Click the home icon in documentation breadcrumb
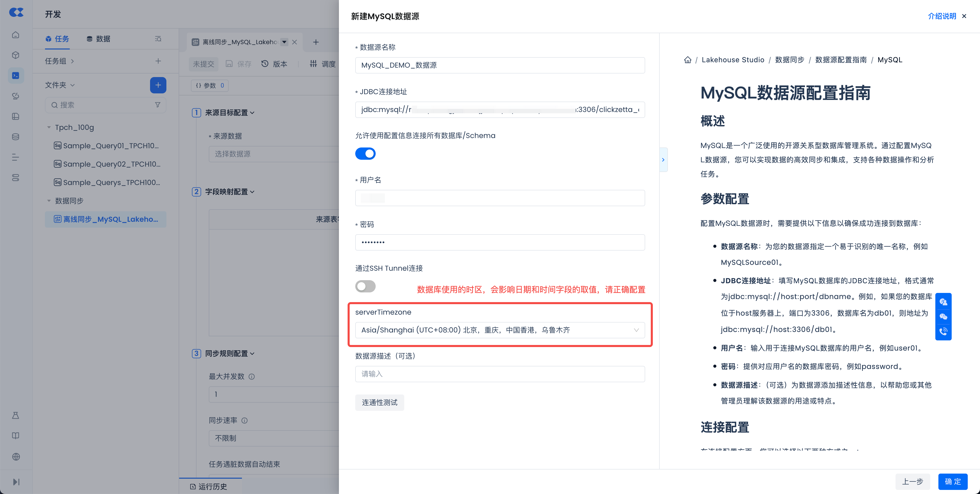This screenshot has width=980, height=494. click(x=688, y=60)
